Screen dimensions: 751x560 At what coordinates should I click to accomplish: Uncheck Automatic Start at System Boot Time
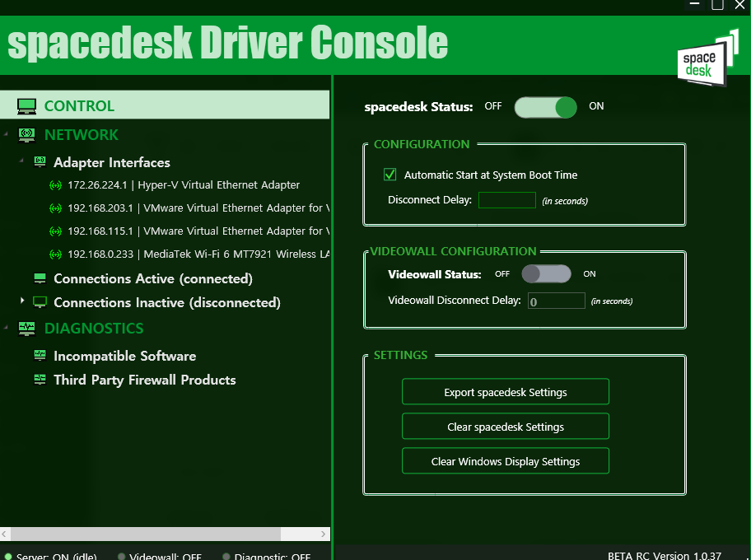pos(389,175)
